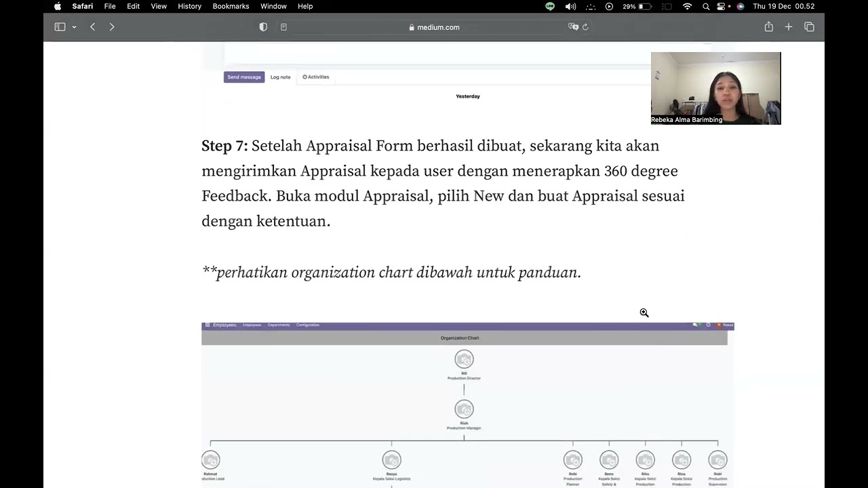Viewport: 868px width, 488px height.
Task: Click Bill Production Director avatar
Action: (464, 359)
